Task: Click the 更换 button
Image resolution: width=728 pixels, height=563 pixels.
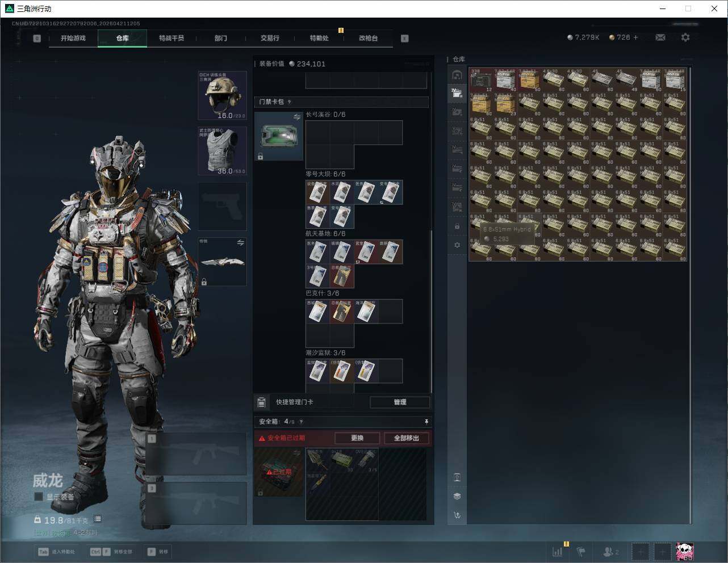Action: [357, 438]
